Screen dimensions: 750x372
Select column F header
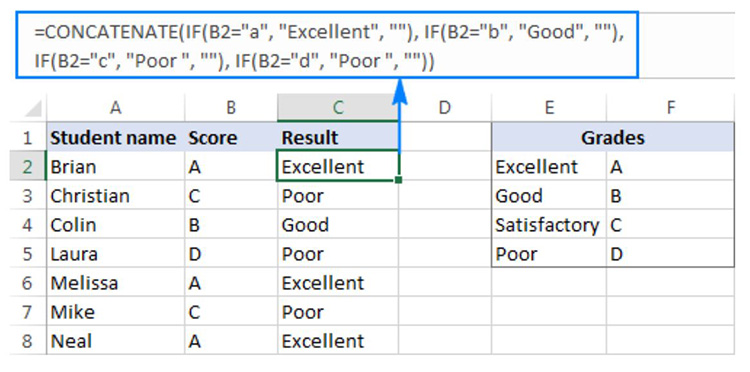[x=670, y=108]
